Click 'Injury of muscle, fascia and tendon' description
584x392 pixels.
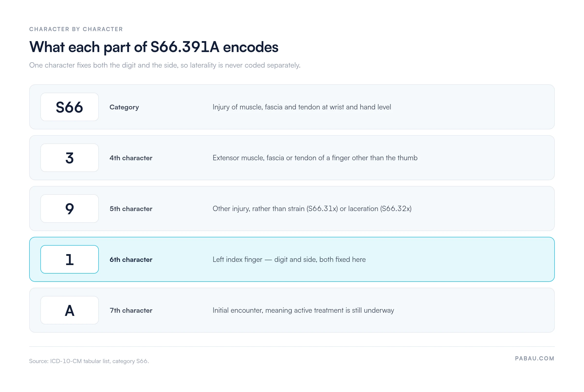[x=302, y=107]
